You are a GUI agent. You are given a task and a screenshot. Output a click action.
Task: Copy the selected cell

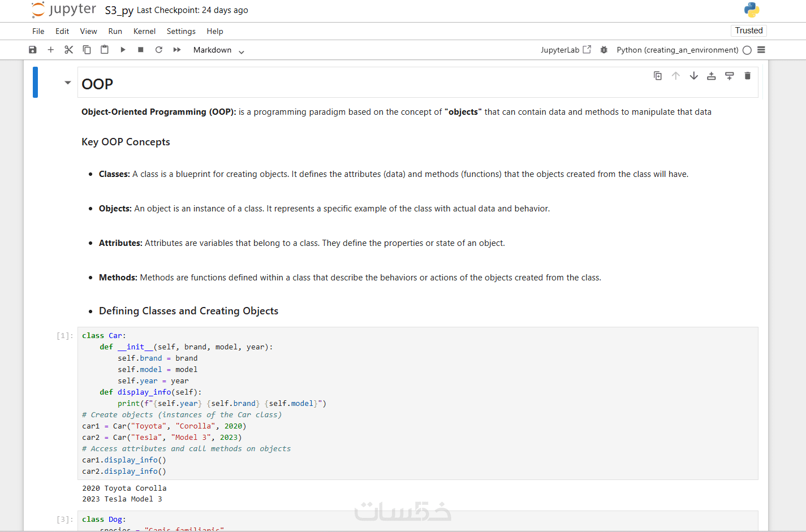click(x=87, y=50)
